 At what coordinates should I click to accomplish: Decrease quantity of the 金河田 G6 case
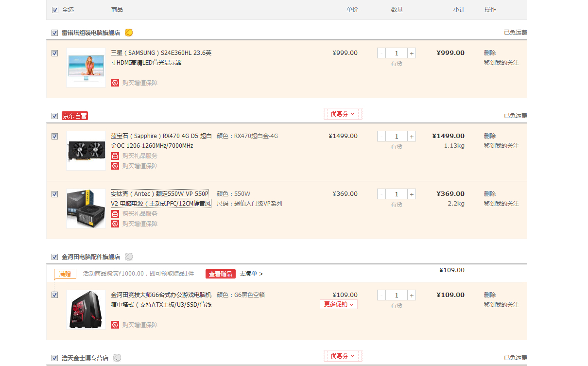381,296
